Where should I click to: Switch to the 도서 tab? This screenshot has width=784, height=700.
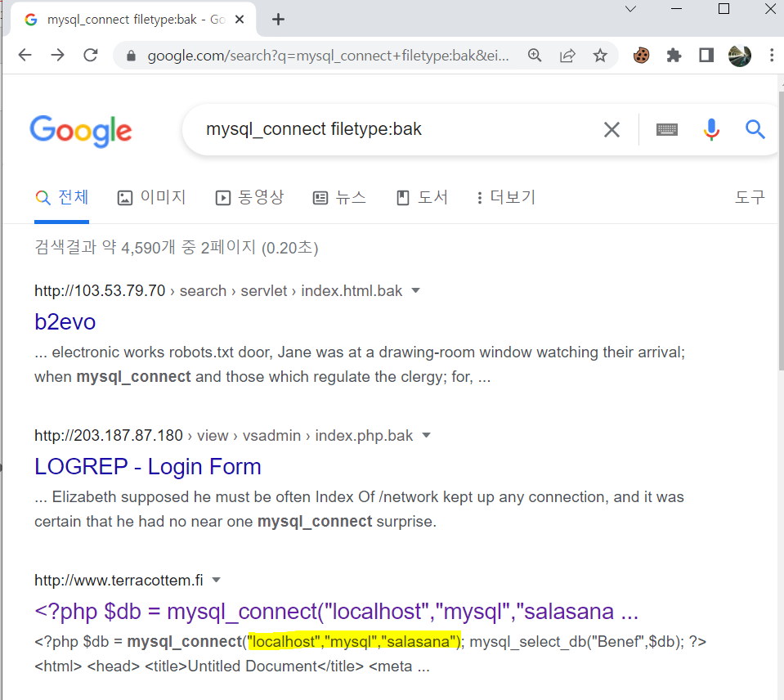pyautogui.click(x=422, y=198)
